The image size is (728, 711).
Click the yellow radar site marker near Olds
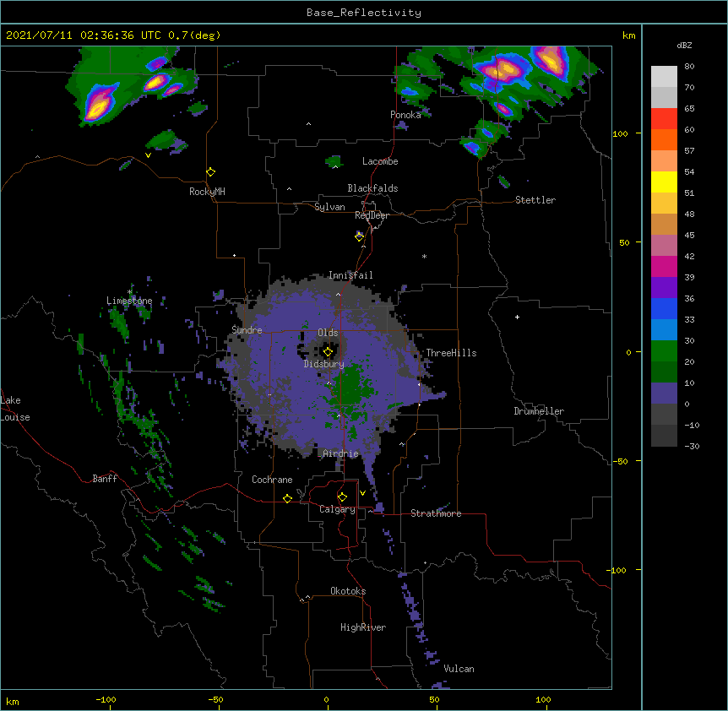click(328, 352)
